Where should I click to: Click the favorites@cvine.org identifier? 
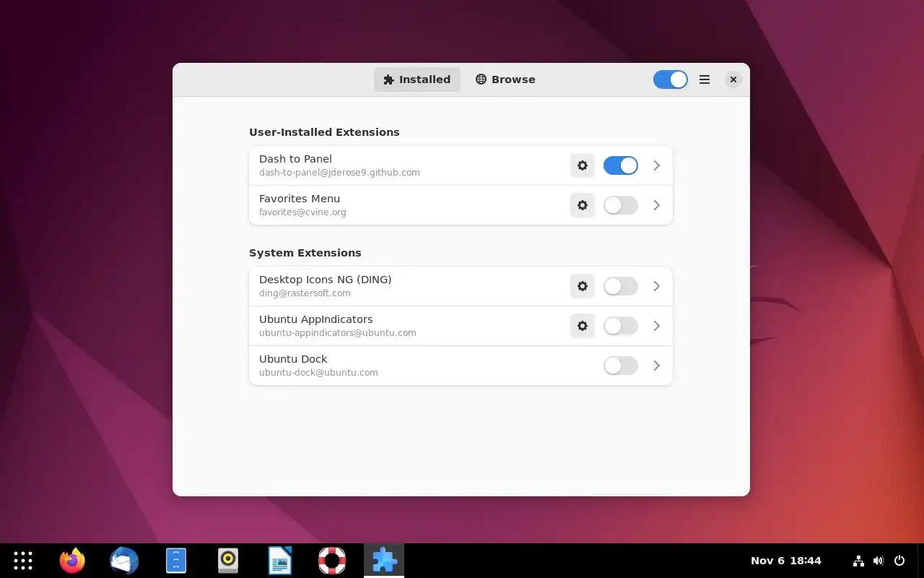click(302, 212)
